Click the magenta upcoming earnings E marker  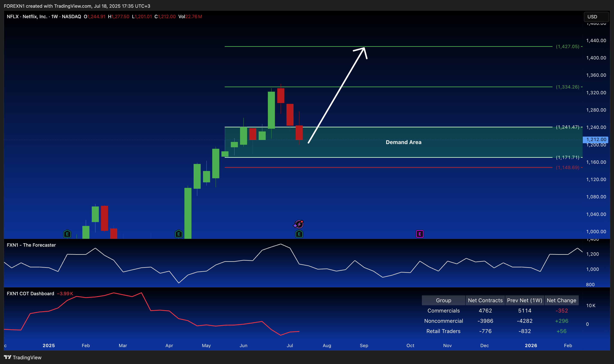(420, 234)
